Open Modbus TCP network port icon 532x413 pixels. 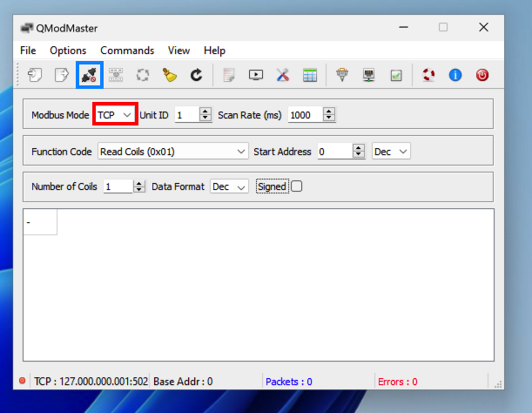[369, 75]
